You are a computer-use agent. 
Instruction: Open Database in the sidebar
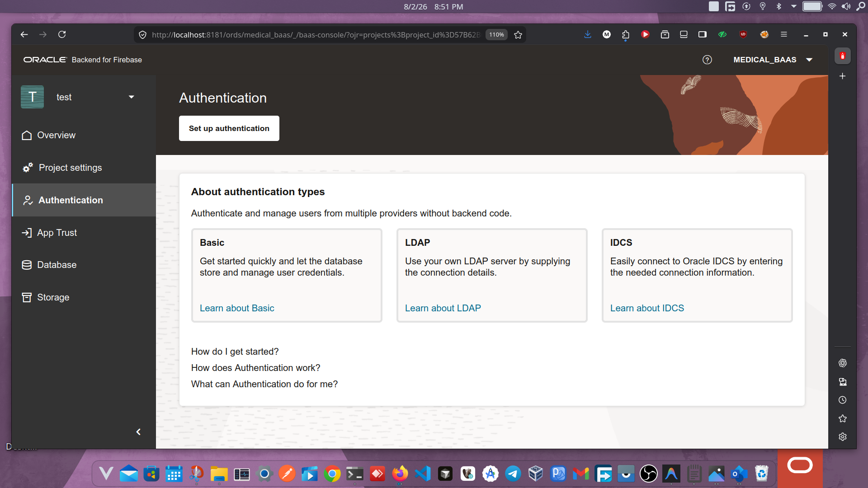point(84,265)
